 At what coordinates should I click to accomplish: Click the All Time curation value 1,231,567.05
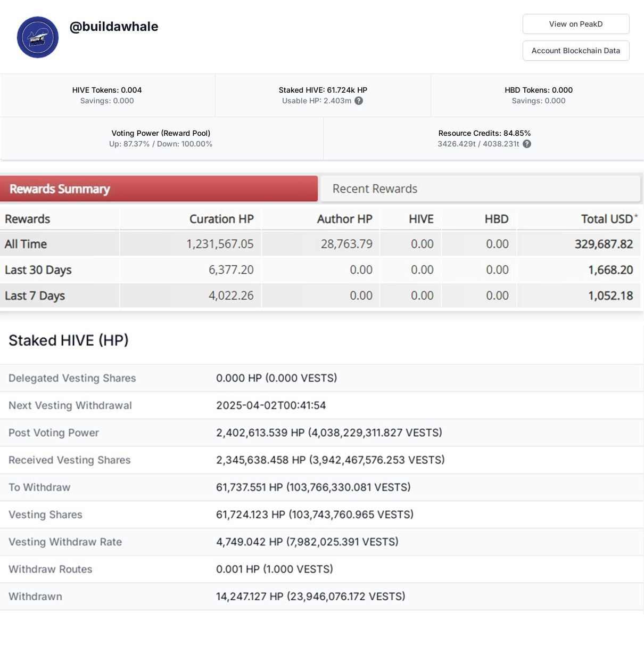click(x=220, y=244)
